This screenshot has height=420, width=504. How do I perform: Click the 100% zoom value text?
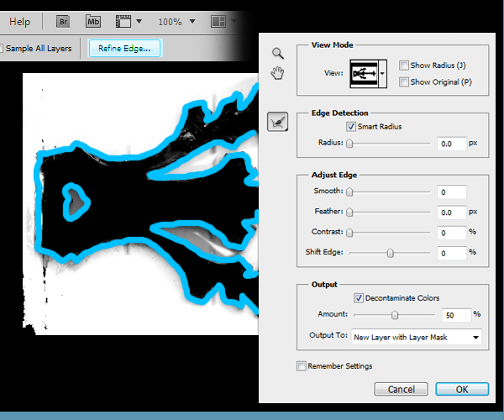click(x=170, y=22)
